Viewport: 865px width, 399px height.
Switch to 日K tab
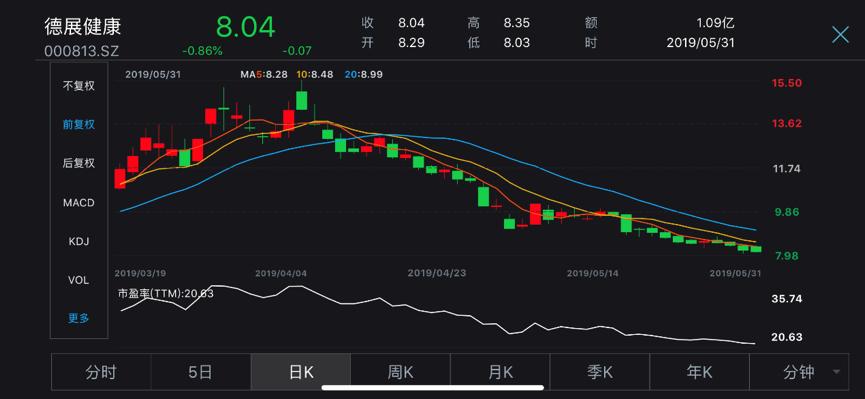click(301, 372)
